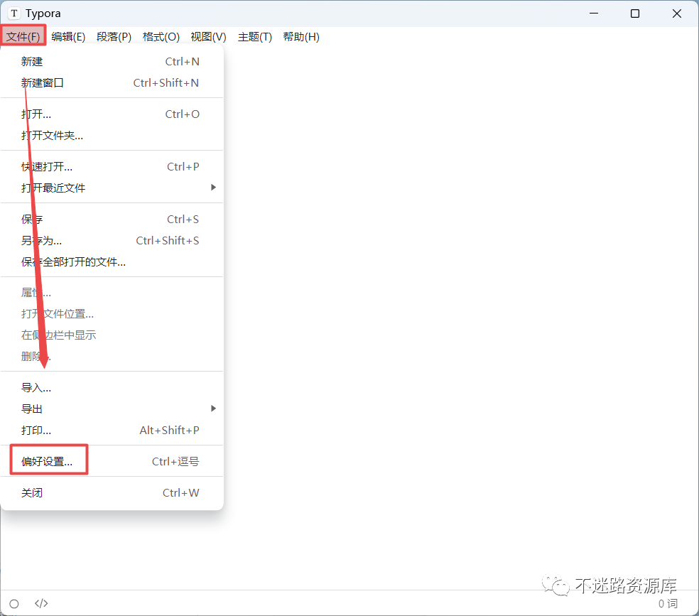Open the 编辑(E) menu
Image resolution: width=699 pixels, height=616 pixels.
tap(68, 36)
